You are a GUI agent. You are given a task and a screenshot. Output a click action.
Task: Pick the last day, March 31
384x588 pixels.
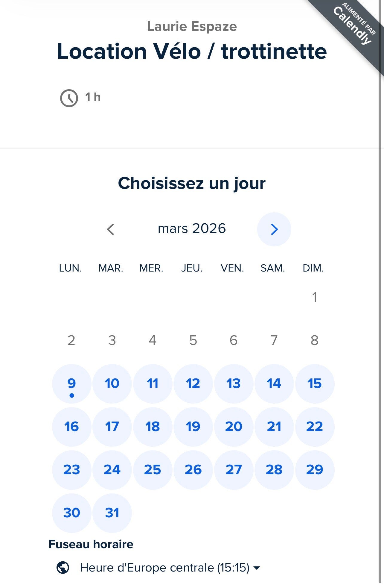(x=112, y=513)
